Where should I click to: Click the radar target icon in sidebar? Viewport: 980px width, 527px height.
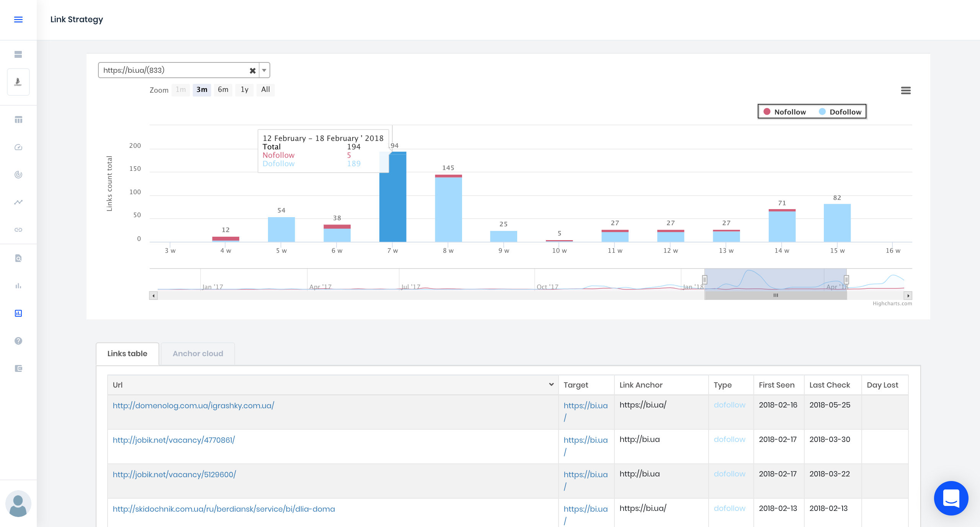[x=18, y=175]
